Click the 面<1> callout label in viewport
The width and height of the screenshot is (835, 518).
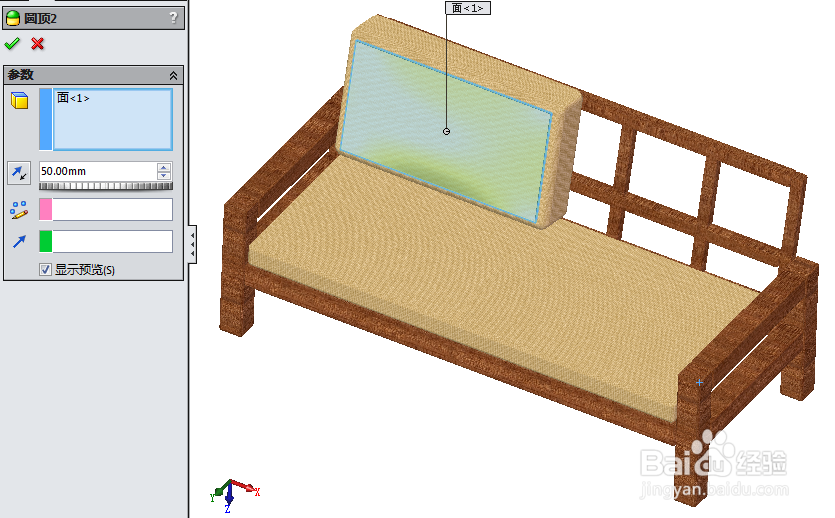[468, 8]
